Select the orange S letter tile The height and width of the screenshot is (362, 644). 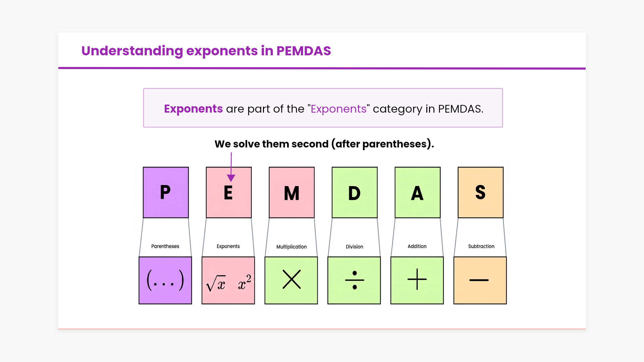[480, 192]
